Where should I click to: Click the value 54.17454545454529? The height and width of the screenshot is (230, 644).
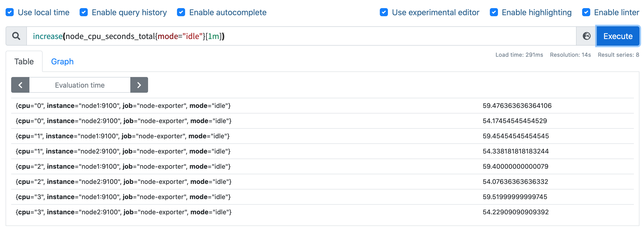(x=515, y=121)
